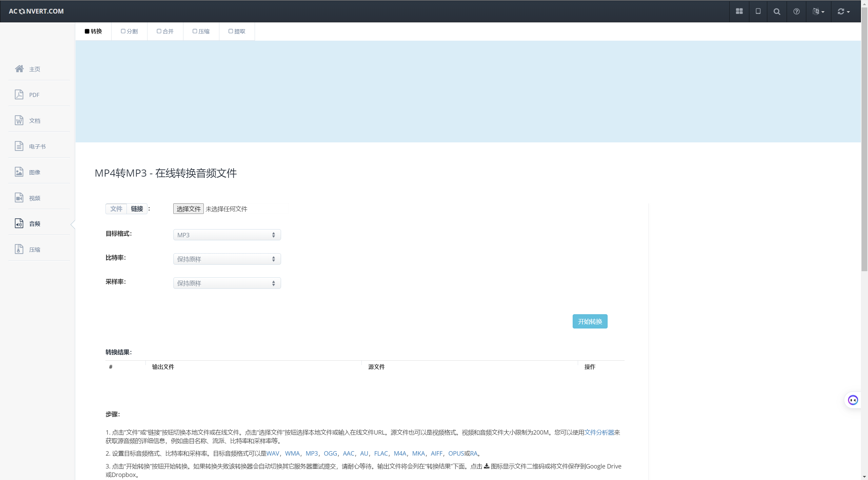Open the M4A format link
Image resolution: width=868 pixels, height=480 pixels.
tap(400, 453)
